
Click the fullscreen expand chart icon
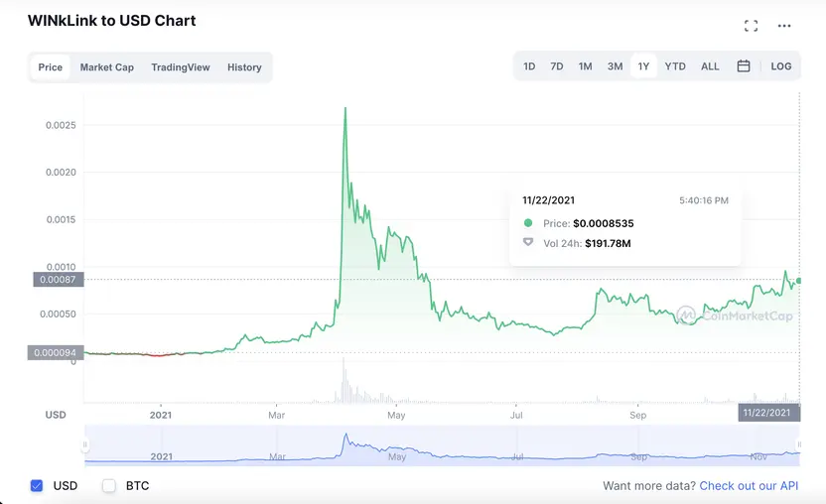pyautogui.click(x=752, y=26)
